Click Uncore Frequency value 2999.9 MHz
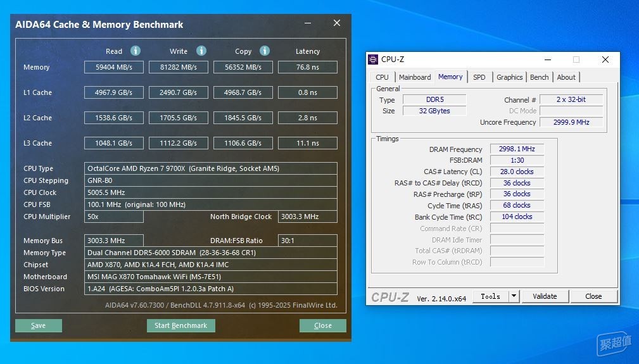Screen dimensions: 639x364 pyautogui.click(x=571, y=122)
